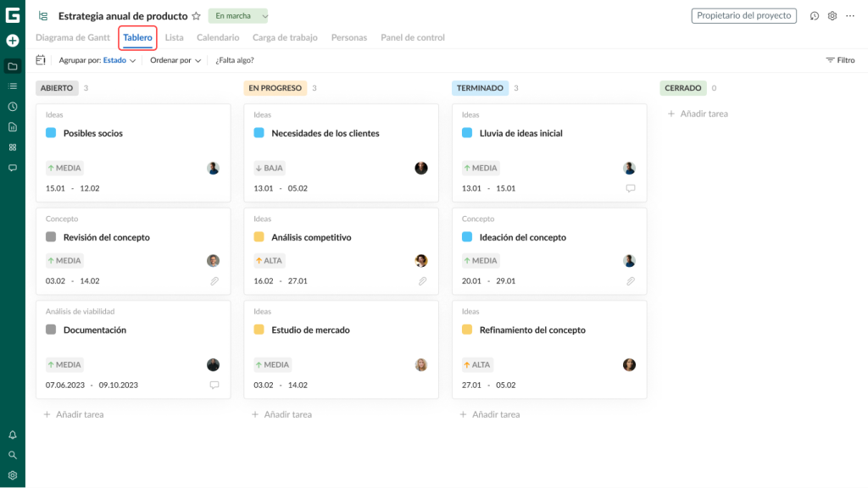Viewport: 868px width, 488px height.
Task: Add a task under the EN PROGRESO column
Action: coord(281,414)
